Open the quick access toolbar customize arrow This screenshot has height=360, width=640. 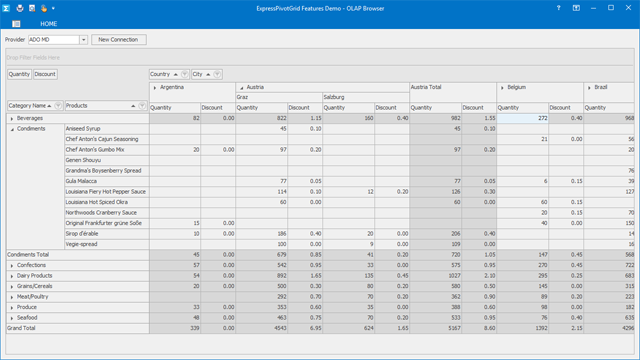[x=53, y=8]
